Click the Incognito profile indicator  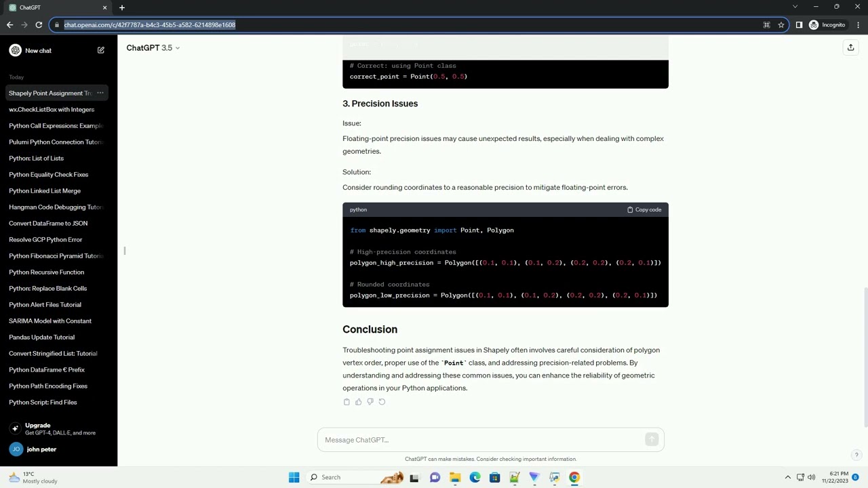tap(827, 25)
